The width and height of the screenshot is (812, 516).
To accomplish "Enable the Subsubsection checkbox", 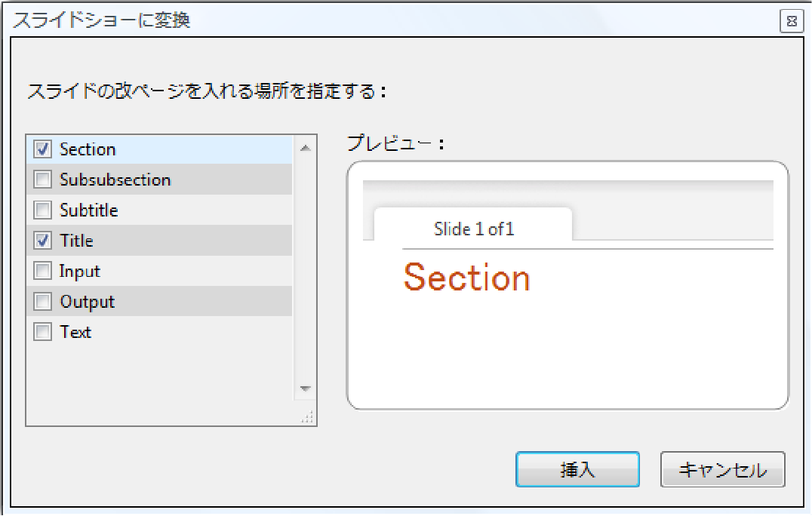I will [x=42, y=180].
